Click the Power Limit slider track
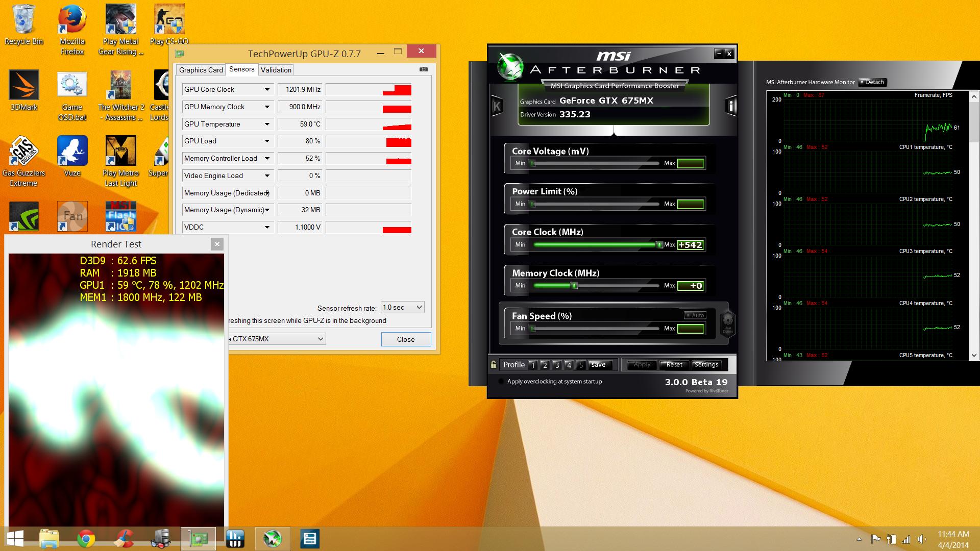The width and height of the screenshot is (980, 551). [x=596, y=204]
